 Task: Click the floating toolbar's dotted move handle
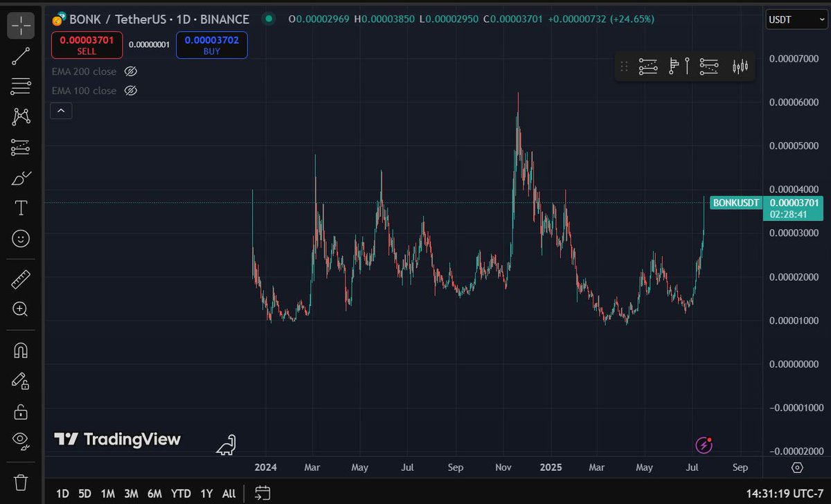[624, 66]
